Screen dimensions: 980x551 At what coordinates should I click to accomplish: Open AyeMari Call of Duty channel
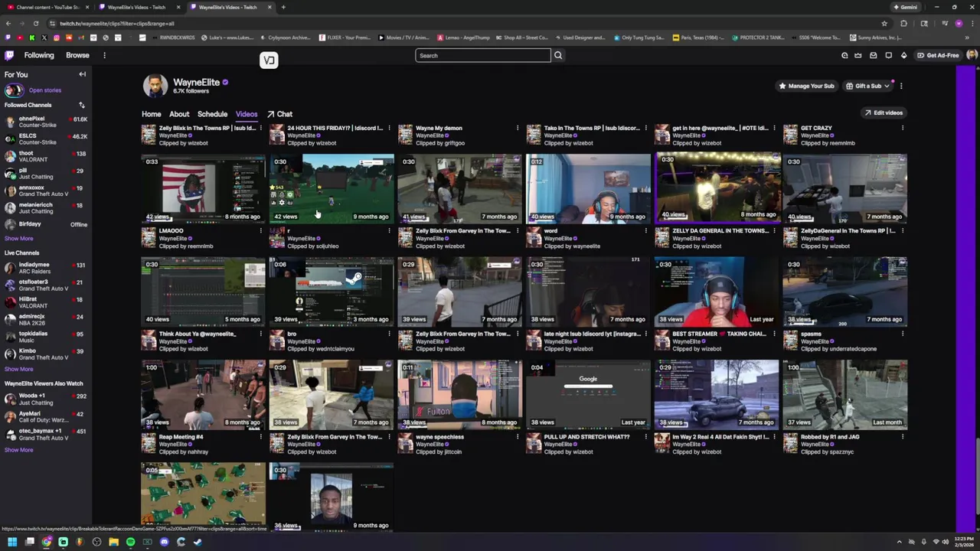pos(46,417)
